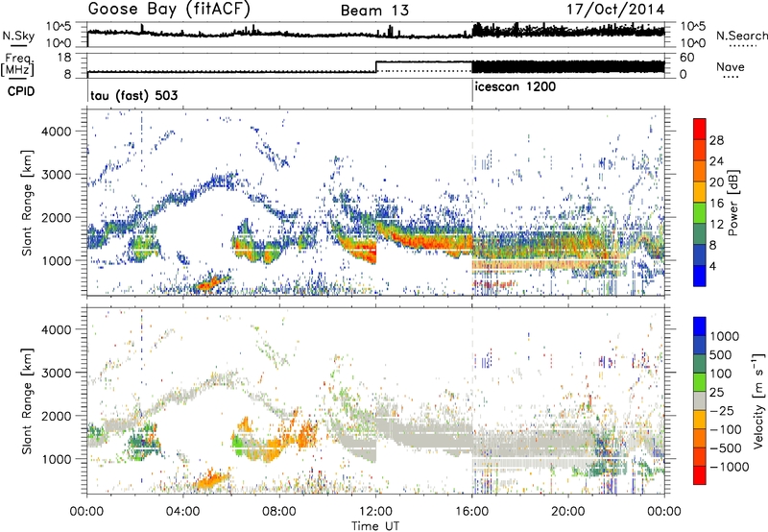Click the '16' tick on Power scale
The height and width of the screenshot is (532, 768).
tap(716, 204)
